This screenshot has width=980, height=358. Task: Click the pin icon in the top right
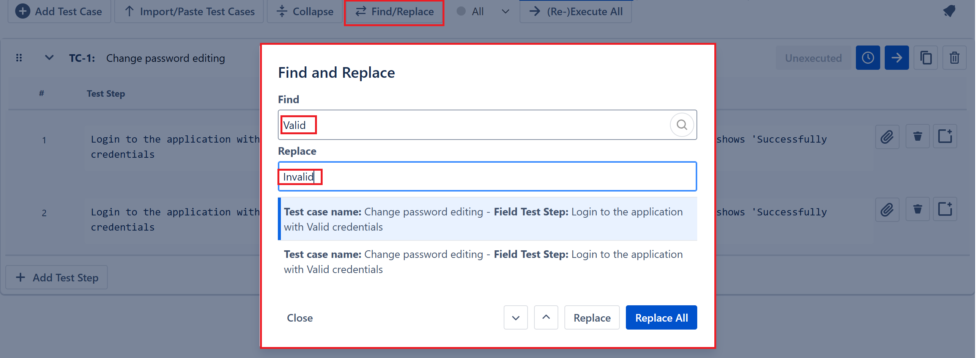(x=949, y=11)
